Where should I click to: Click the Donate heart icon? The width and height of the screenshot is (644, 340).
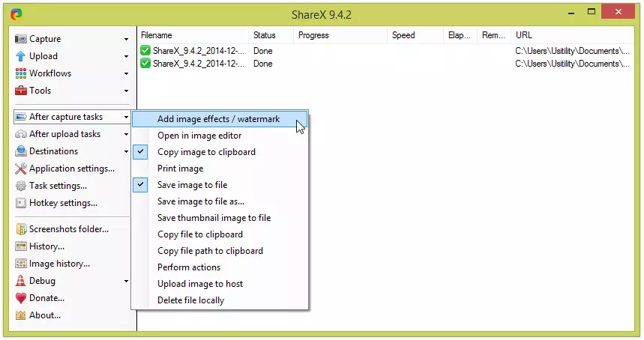(20, 298)
